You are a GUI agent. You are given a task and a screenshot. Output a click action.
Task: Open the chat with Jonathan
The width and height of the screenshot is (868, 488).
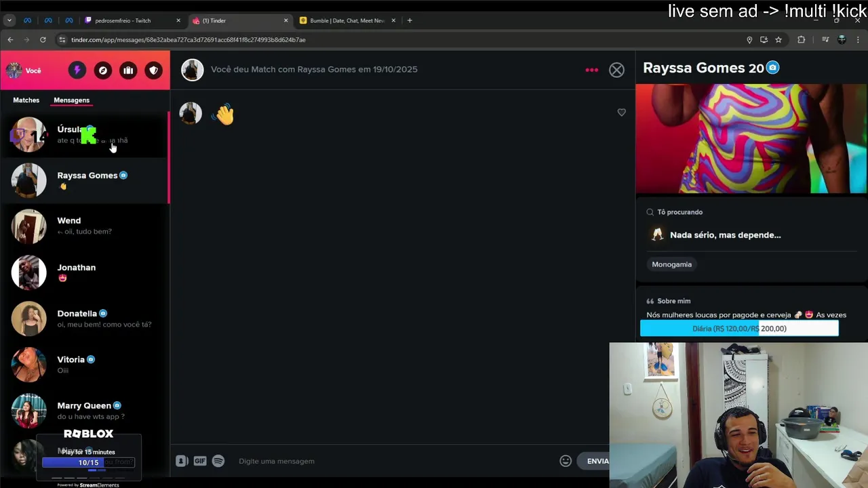pyautogui.click(x=85, y=272)
